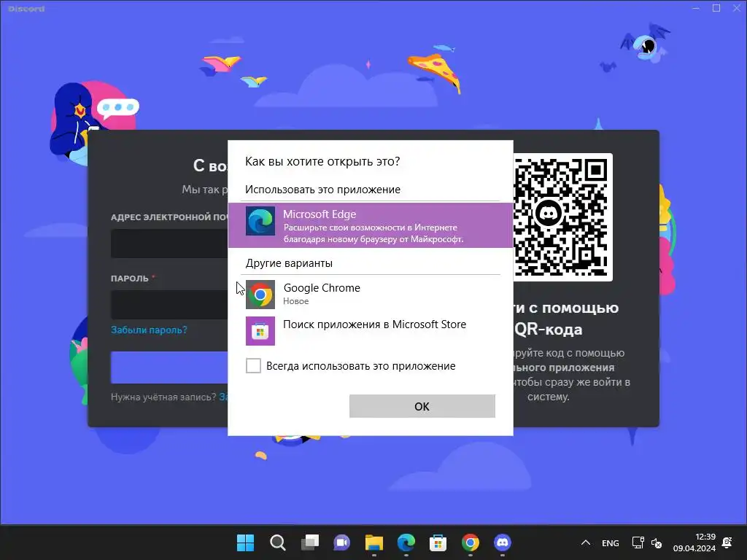This screenshot has height=560, width=747.
Task: Maximize the Discord window
Action: click(x=716, y=8)
